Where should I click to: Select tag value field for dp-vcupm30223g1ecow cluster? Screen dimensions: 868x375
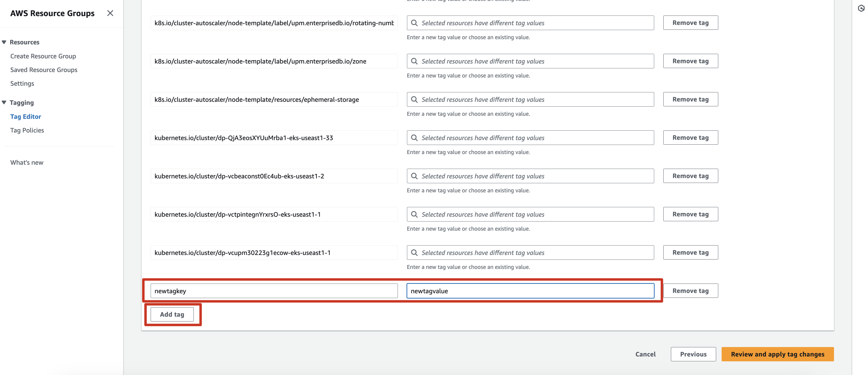530,253
